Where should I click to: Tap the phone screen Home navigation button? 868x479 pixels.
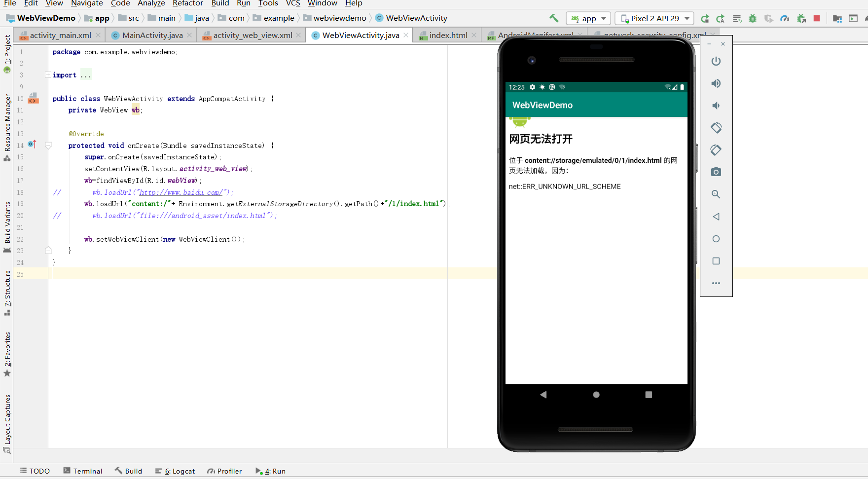pos(596,395)
